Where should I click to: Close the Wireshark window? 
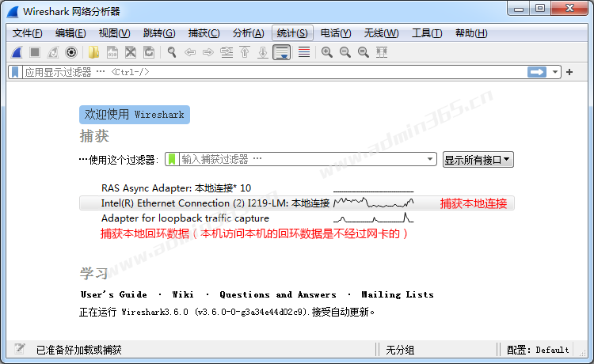(569, 9)
